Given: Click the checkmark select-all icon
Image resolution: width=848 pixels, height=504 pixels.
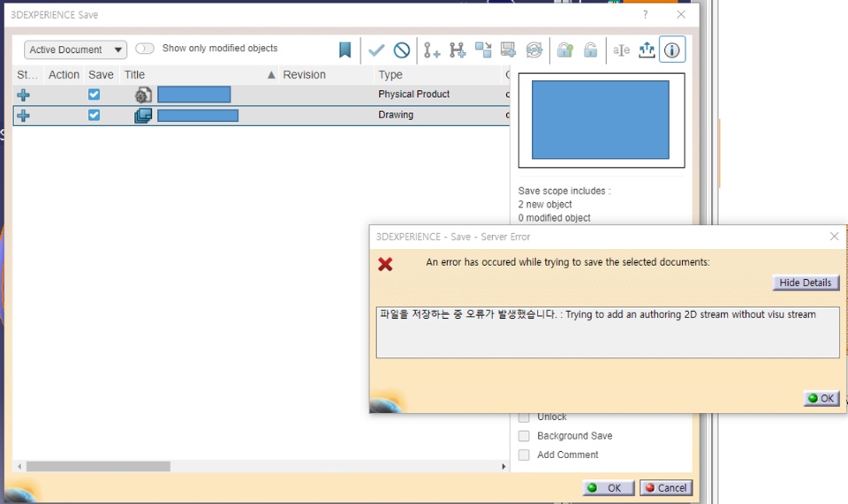Looking at the screenshot, I should pyautogui.click(x=376, y=50).
